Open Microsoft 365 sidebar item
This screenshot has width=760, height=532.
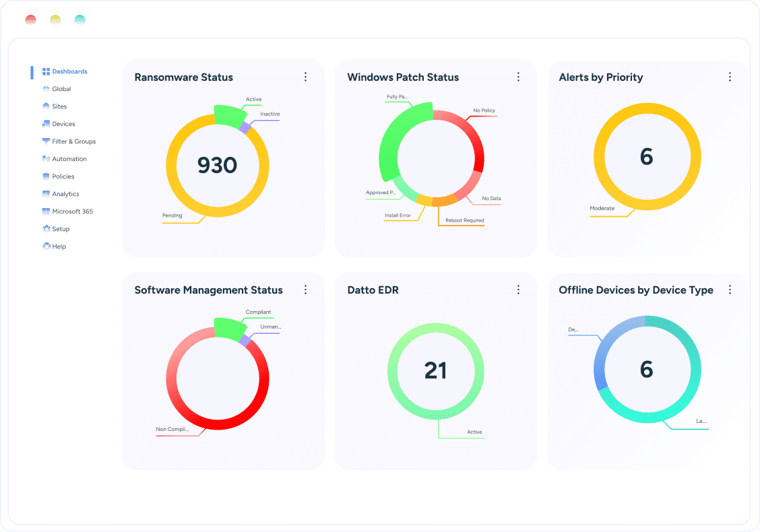(72, 211)
